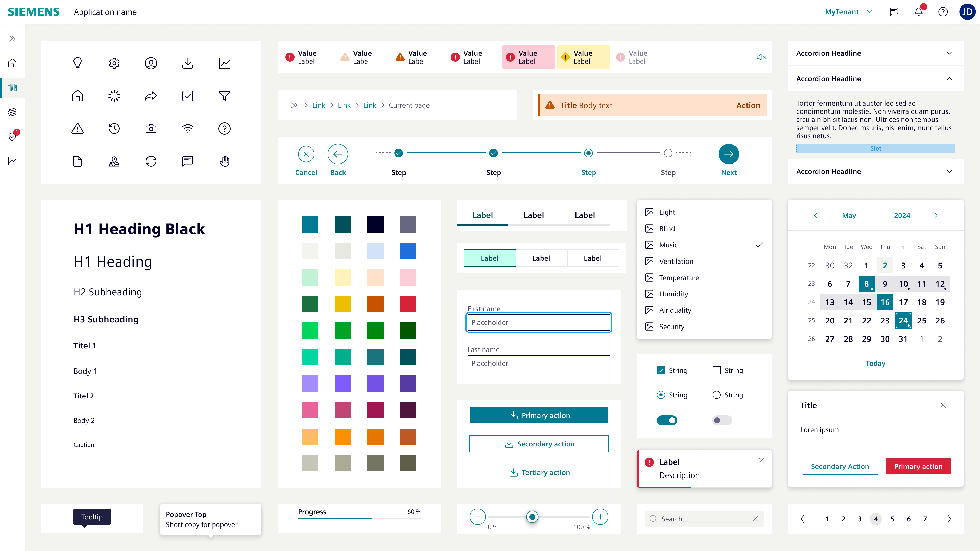
Task: Click the notification bell icon
Action: click(x=918, y=12)
